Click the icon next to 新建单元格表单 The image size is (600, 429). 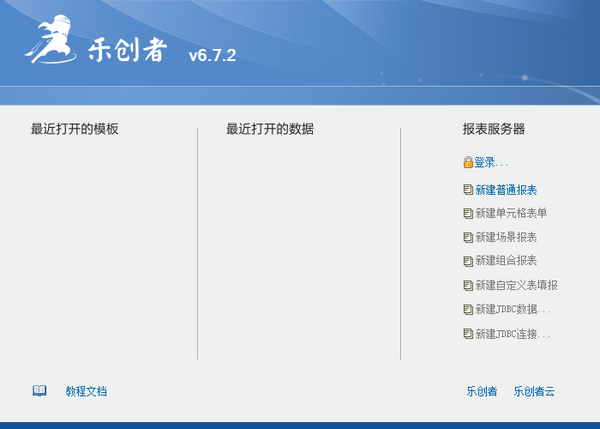[468, 213]
